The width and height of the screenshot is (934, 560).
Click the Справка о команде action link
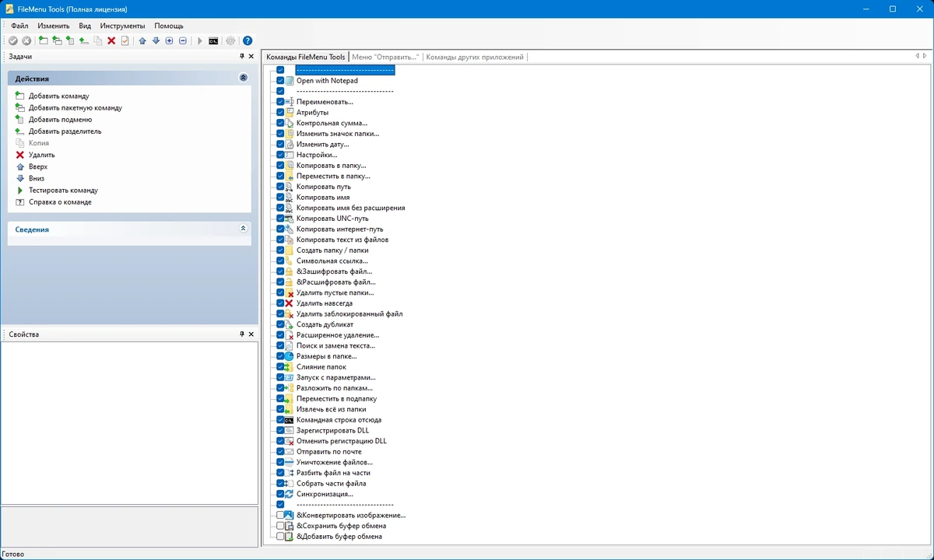coord(61,202)
